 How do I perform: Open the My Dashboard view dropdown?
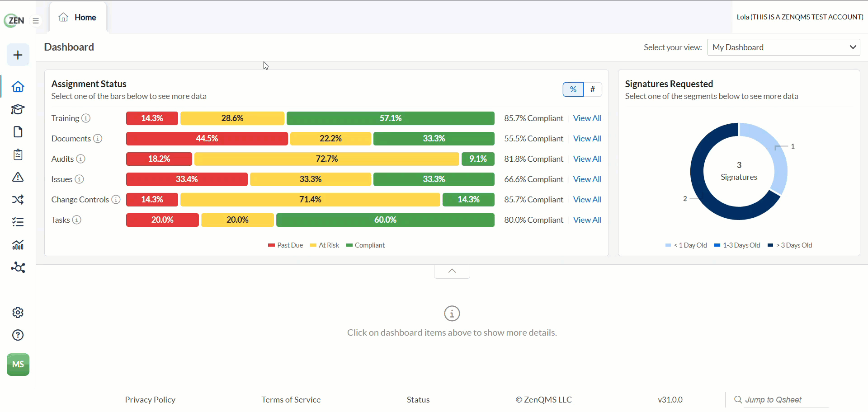coord(783,47)
